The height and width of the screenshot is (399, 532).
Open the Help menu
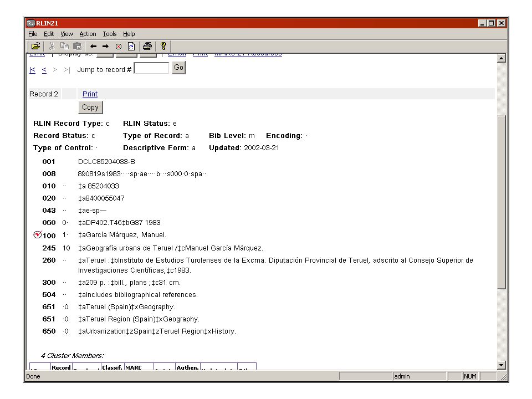129,34
